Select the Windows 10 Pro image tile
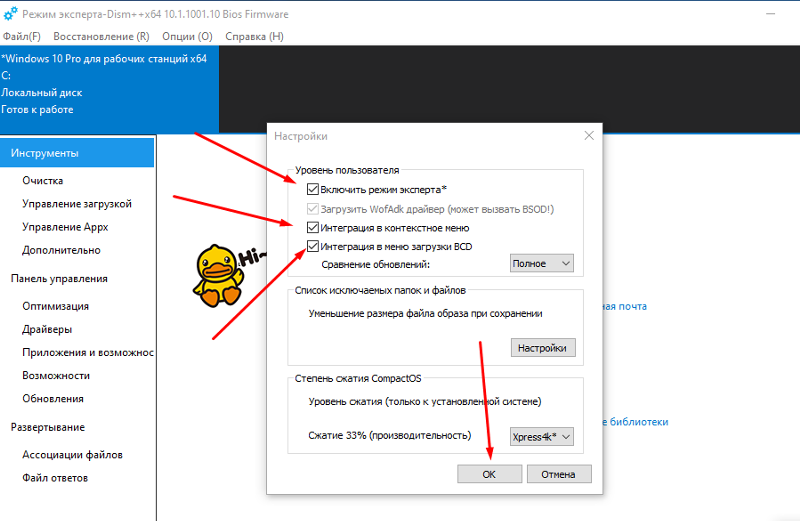This screenshot has height=521, width=800. (109, 89)
